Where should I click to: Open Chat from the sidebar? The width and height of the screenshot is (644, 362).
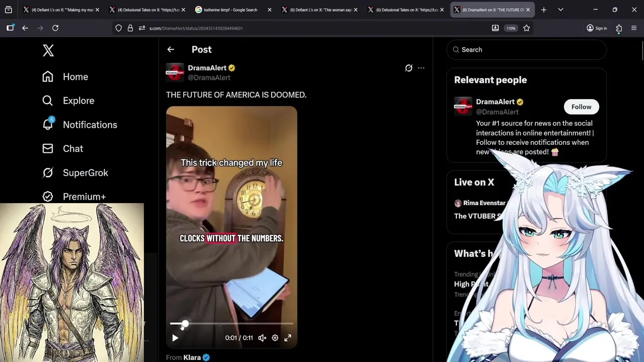(63, 149)
